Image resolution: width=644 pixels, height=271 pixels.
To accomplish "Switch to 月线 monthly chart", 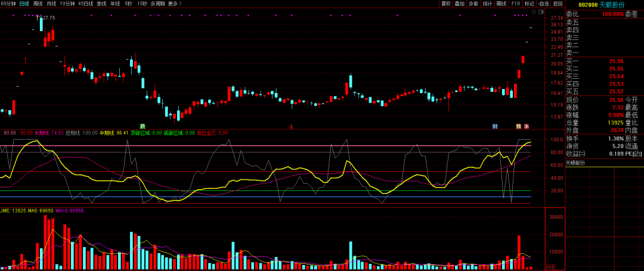I will click(x=52, y=4).
